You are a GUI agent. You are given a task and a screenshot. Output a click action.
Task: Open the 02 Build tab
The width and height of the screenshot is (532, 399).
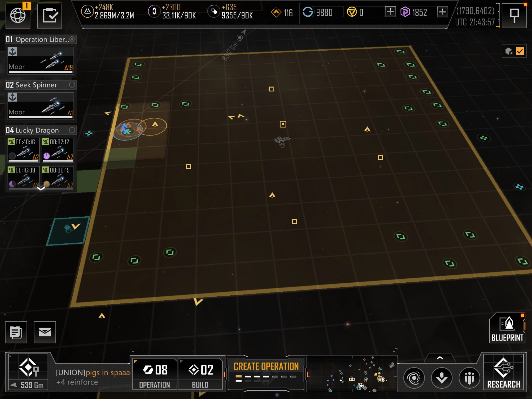[x=200, y=374]
